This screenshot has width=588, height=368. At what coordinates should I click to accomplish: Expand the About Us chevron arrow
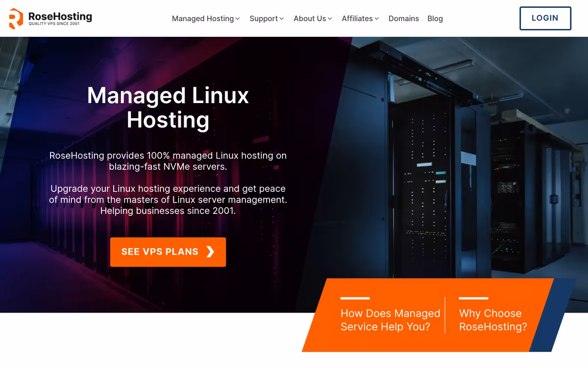(330, 19)
